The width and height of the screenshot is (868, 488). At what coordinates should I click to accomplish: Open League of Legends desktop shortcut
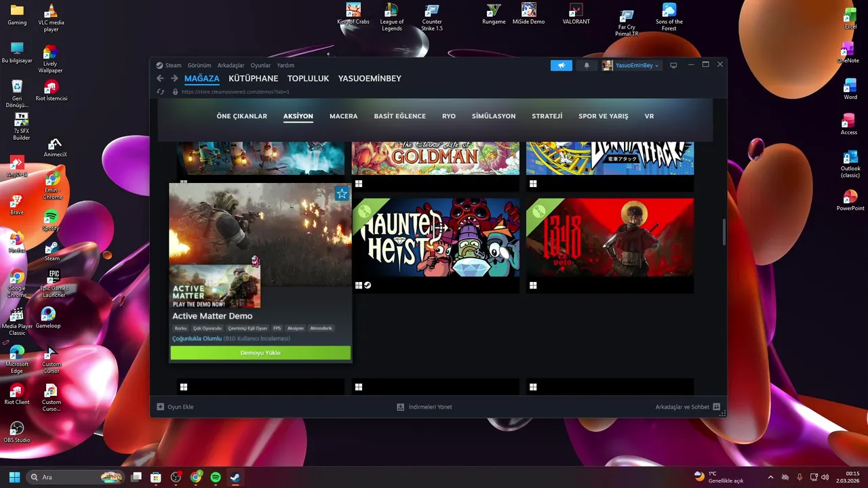coord(391,17)
